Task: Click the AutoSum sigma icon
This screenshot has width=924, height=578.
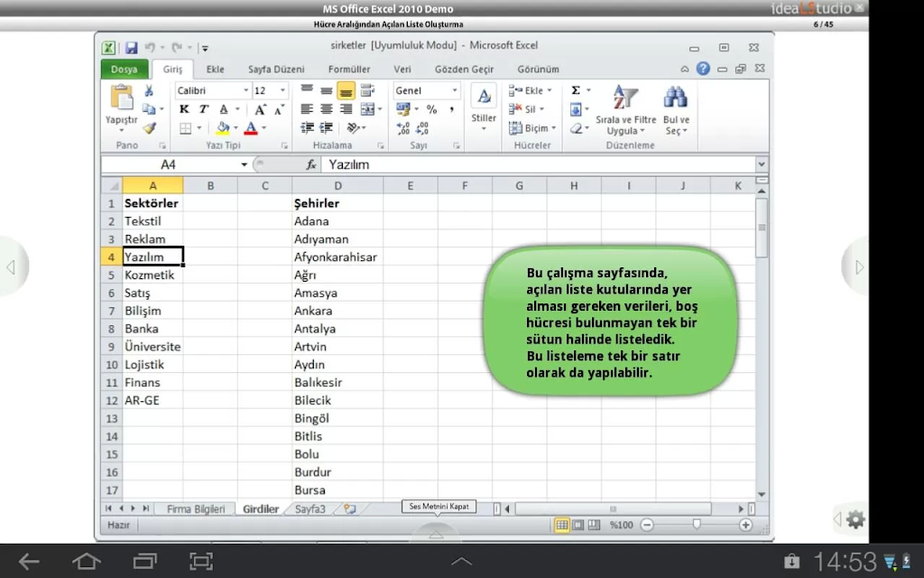Action: (576, 90)
